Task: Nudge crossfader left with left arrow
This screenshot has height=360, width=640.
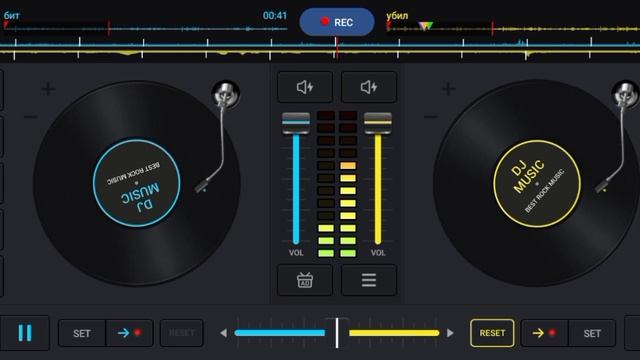Action: tap(223, 333)
